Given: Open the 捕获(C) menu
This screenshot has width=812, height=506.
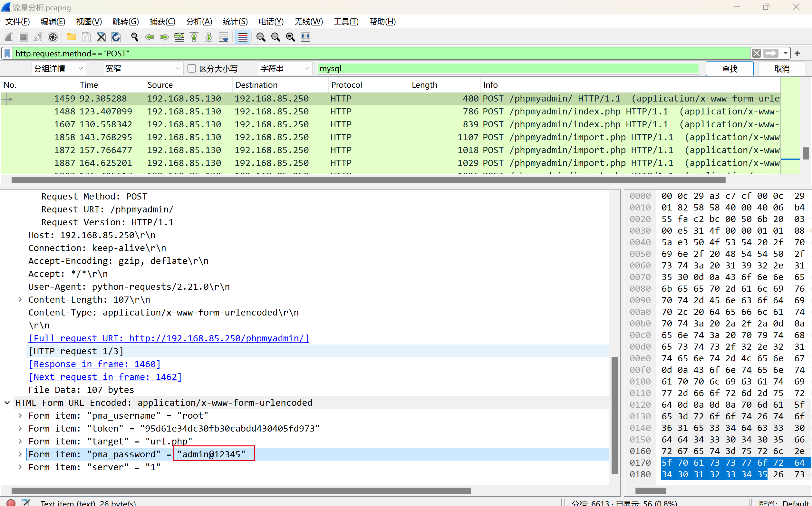Looking at the screenshot, I should [x=162, y=21].
